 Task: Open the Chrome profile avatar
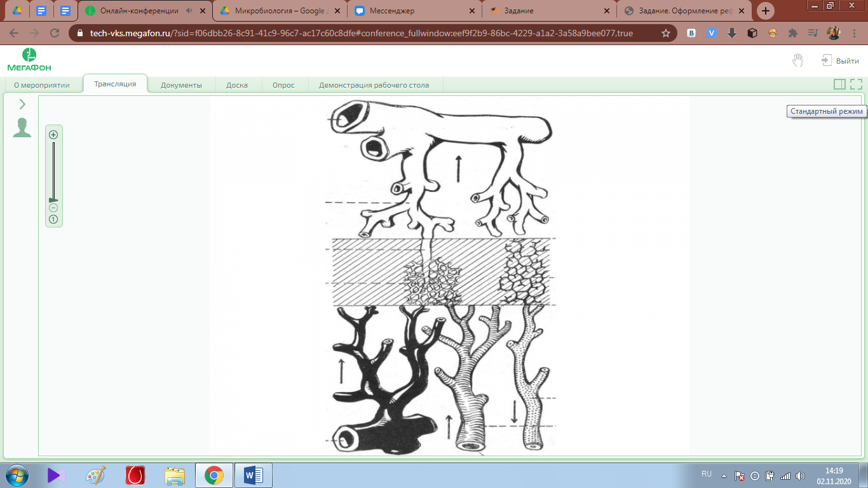(x=834, y=33)
